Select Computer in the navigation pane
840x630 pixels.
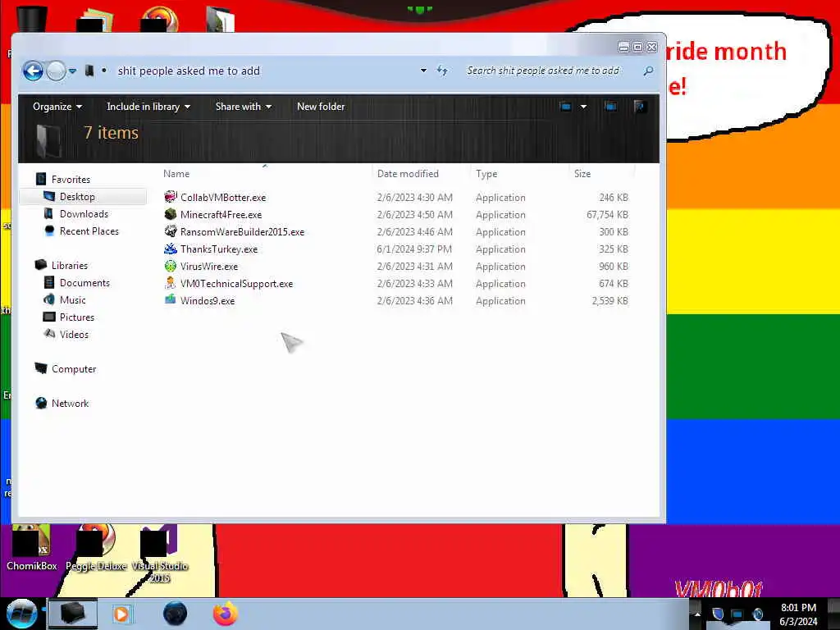tap(73, 368)
